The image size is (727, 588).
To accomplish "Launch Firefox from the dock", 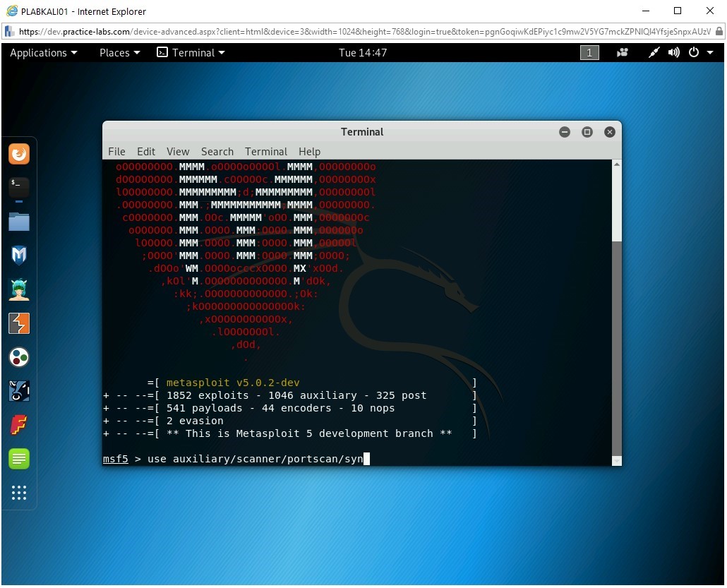I will click(19, 154).
